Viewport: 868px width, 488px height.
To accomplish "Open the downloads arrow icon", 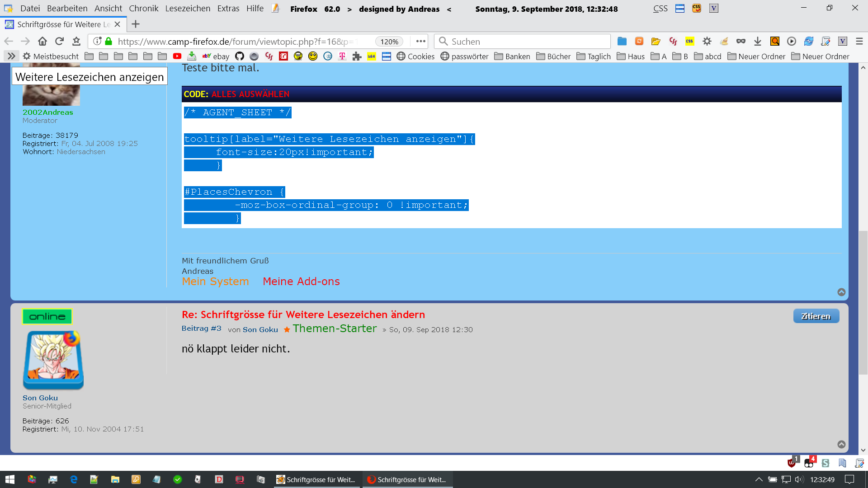I will 758,41.
